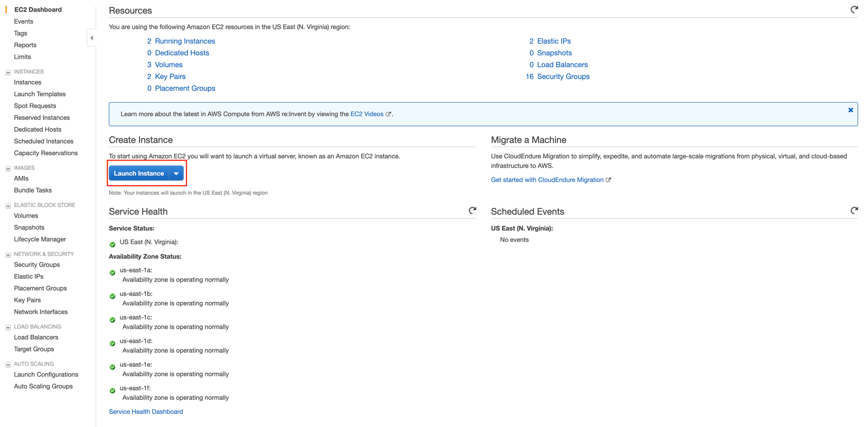Viewport: 868px width, 427px height.
Task: Open Placement Groups in sidebar
Action: click(40, 289)
